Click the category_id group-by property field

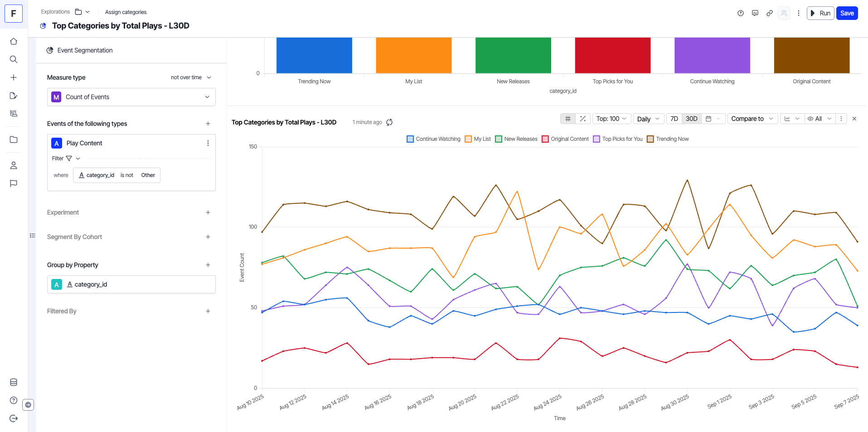click(131, 284)
